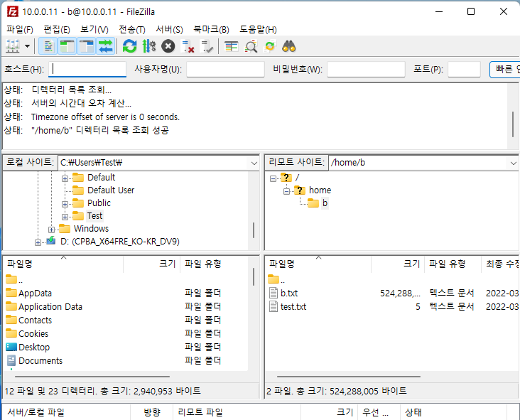Open the 도움말(H) menu
The height and width of the screenshot is (420, 520).
(x=259, y=30)
